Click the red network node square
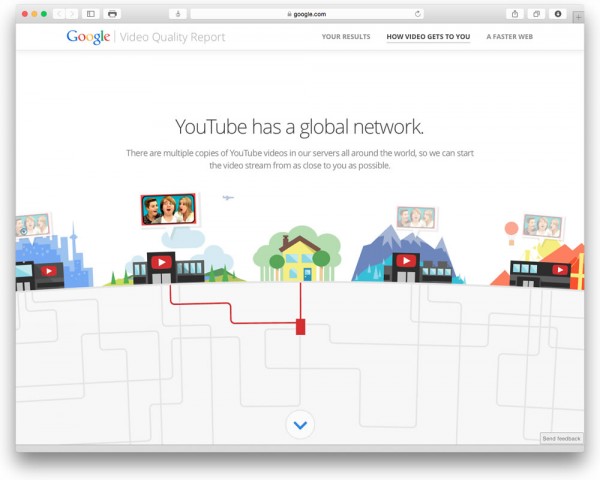The image size is (600, 480). (x=301, y=327)
